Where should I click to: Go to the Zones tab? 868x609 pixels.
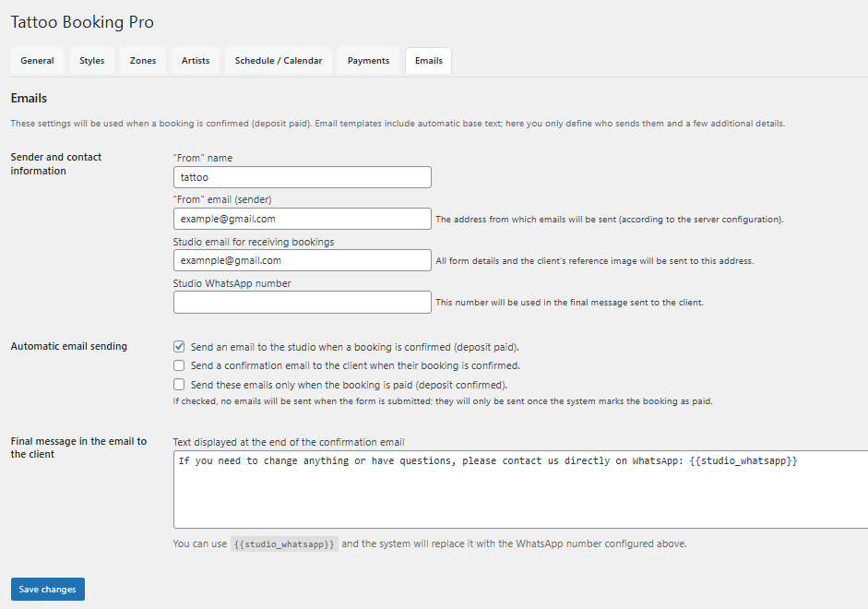coord(143,61)
